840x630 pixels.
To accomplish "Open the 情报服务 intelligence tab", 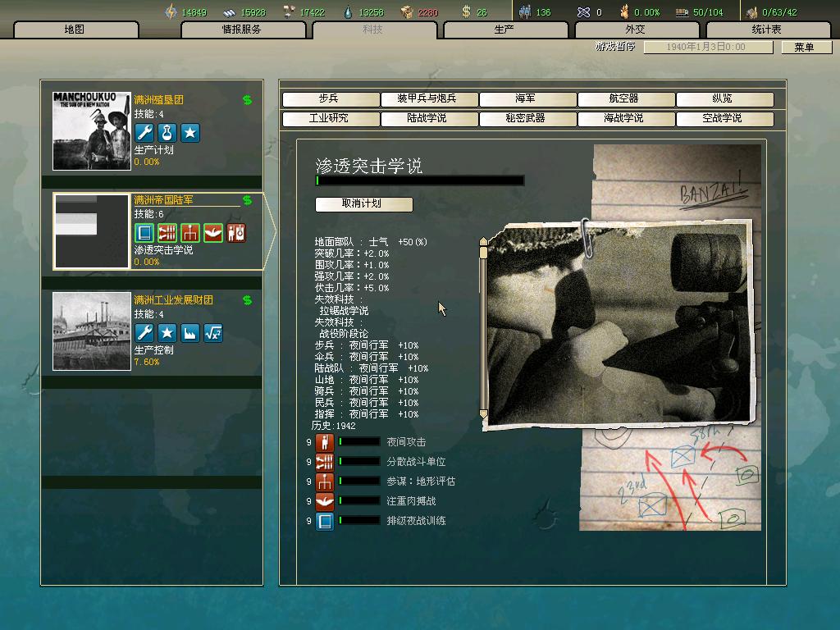I will click(243, 30).
